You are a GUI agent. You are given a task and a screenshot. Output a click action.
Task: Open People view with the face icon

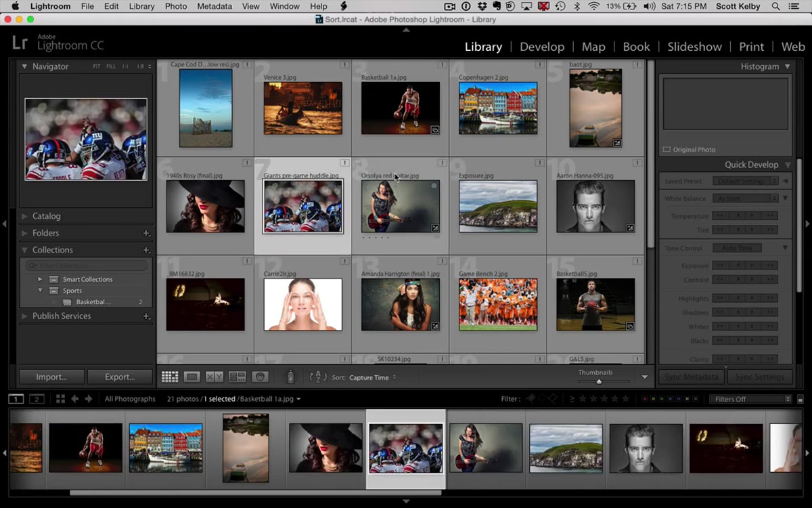click(260, 377)
